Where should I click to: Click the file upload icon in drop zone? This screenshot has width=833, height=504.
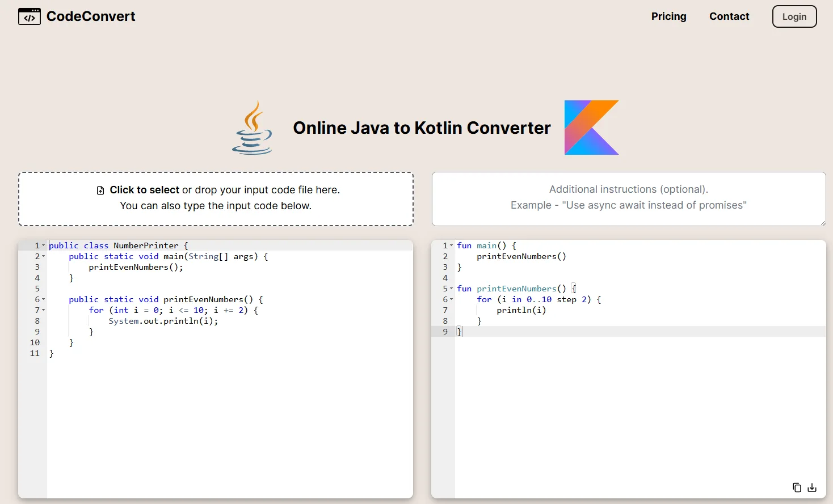[100, 190]
